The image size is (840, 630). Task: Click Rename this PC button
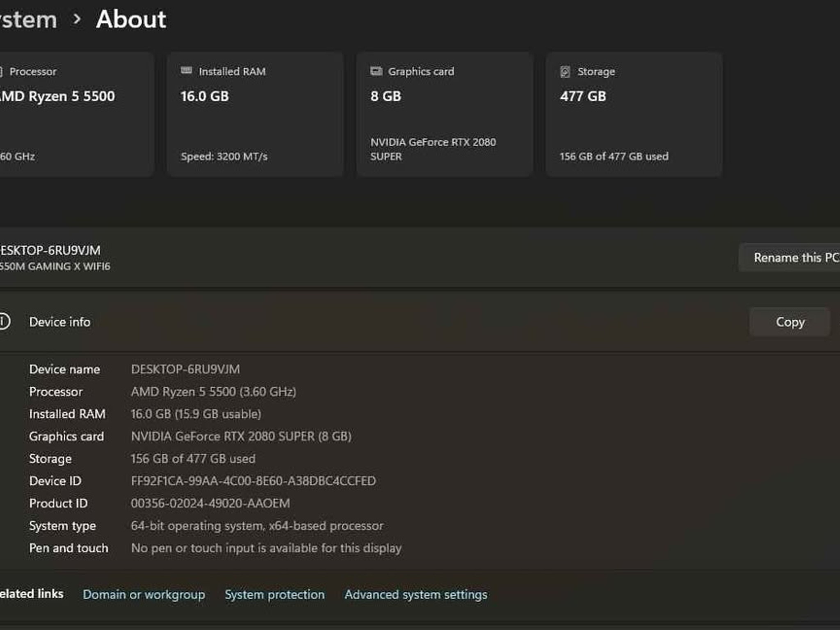[790, 258]
